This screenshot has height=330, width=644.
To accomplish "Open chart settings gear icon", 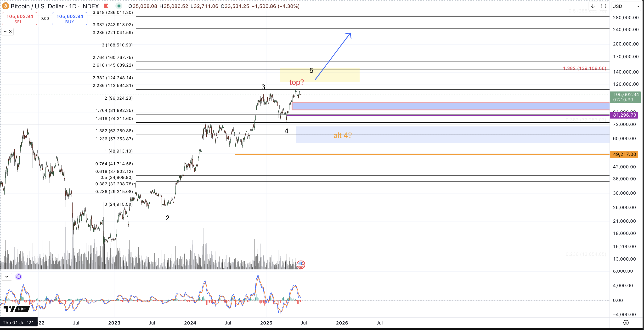I will point(626,323).
